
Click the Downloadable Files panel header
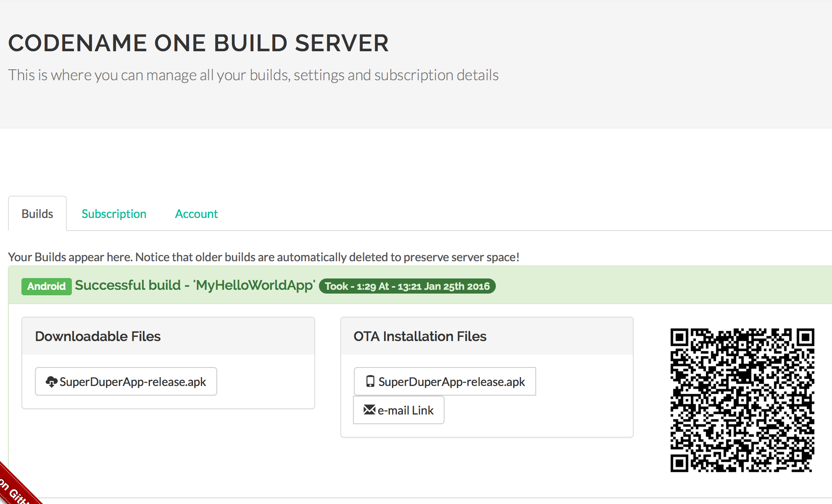click(168, 336)
